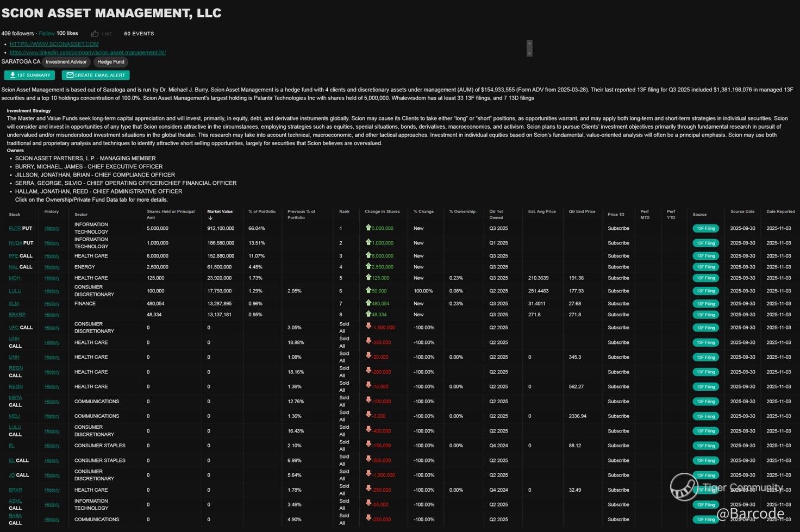Sort by Change in Shares header

coord(382,211)
